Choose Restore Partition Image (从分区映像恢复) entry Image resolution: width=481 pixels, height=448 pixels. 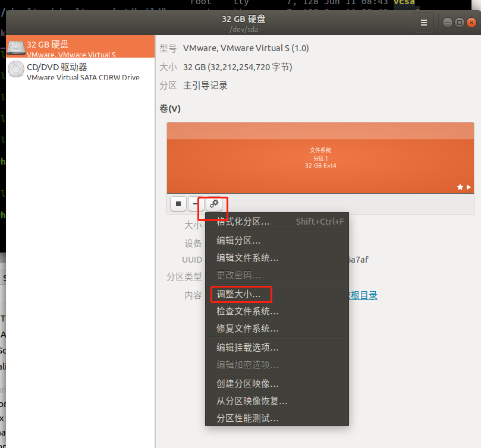276,401
